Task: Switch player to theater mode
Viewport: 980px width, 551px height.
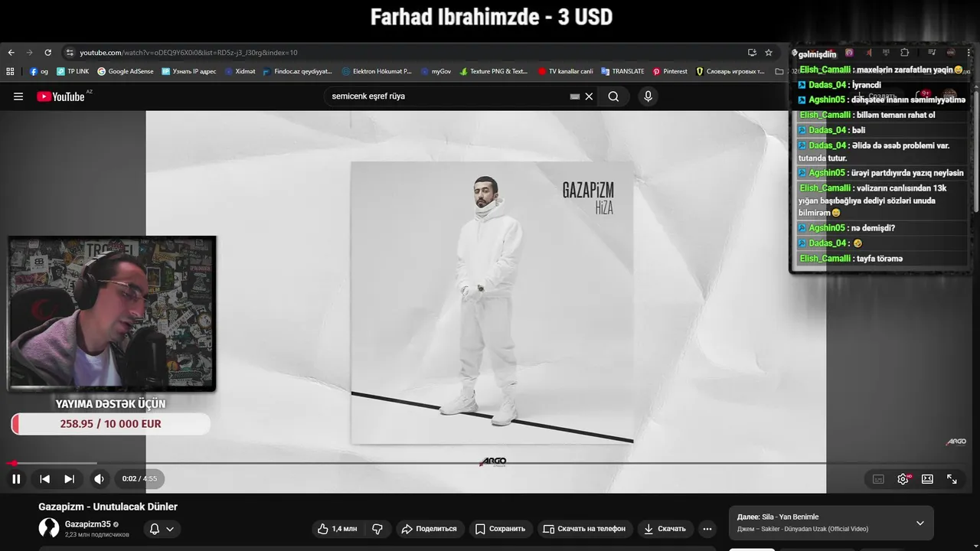Action: pos(927,479)
